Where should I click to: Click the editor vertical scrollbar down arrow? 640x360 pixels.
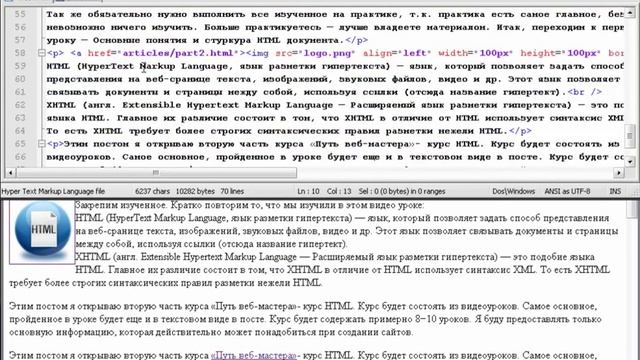click(x=630, y=162)
